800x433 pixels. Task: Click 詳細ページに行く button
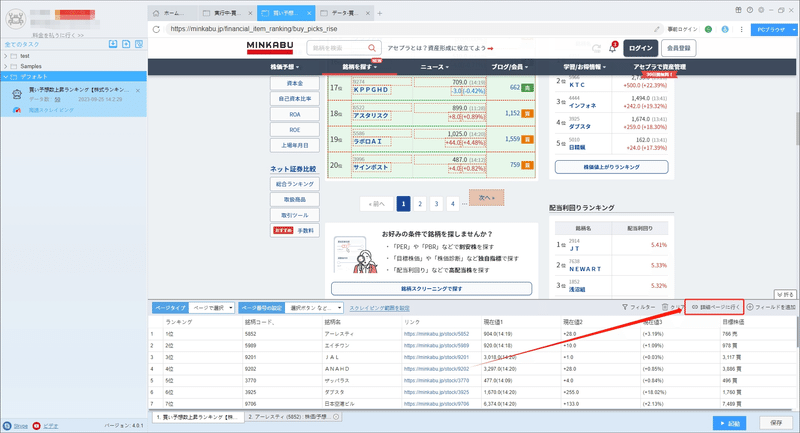(714, 307)
